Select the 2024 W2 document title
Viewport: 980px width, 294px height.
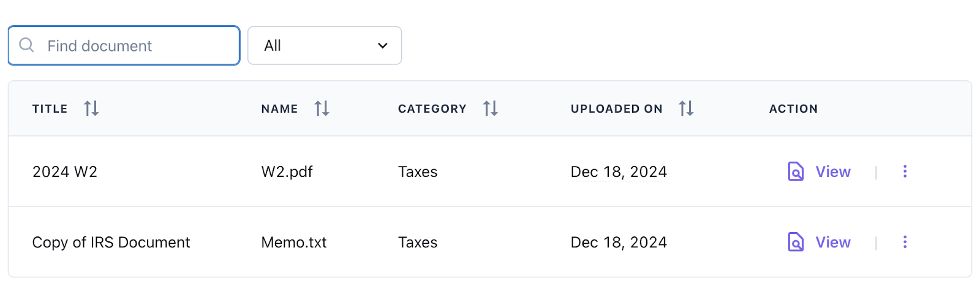click(64, 171)
